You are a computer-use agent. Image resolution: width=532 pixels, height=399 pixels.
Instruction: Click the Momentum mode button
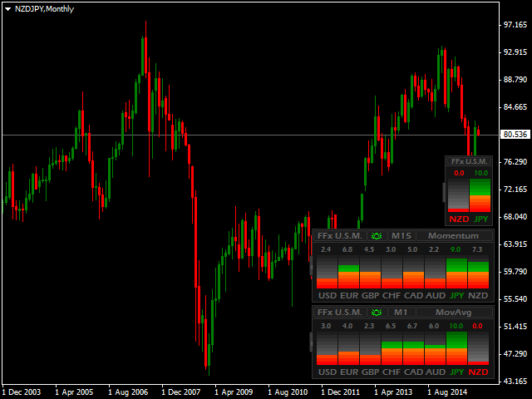pos(454,236)
